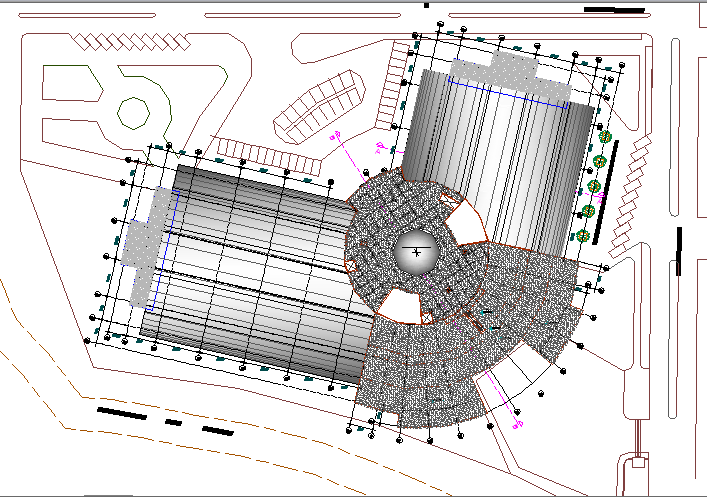Select the central dome of the circular building
The image size is (707, 497).
pyautogui.click(x=416, y=252)
